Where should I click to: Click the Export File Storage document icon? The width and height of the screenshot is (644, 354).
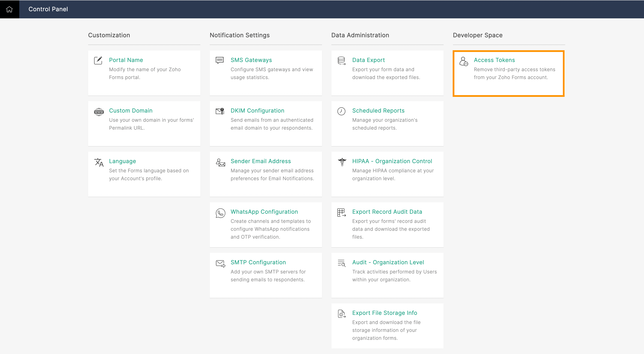click(x=341, y=314)
